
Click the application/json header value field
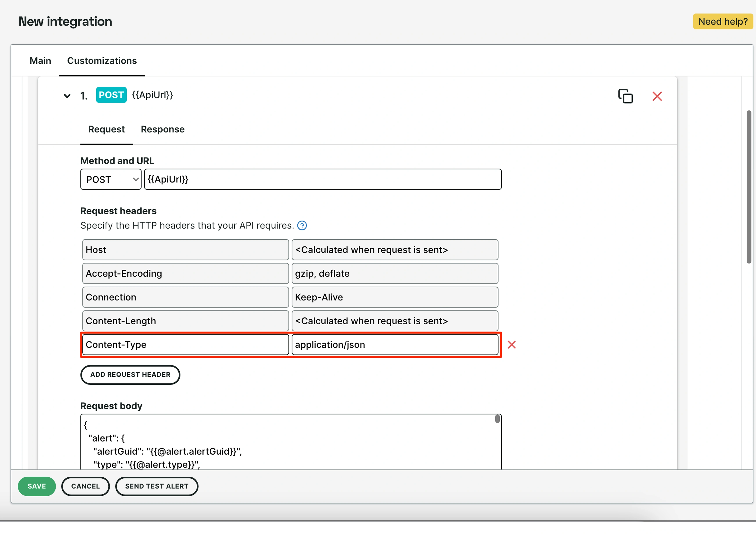pos(394,345)
